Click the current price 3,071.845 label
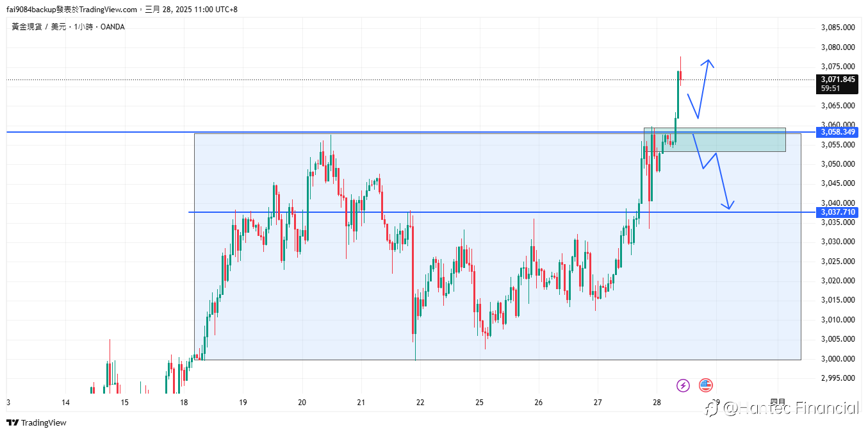Viewport: 868px width, 434px height. tap(837, 84)
